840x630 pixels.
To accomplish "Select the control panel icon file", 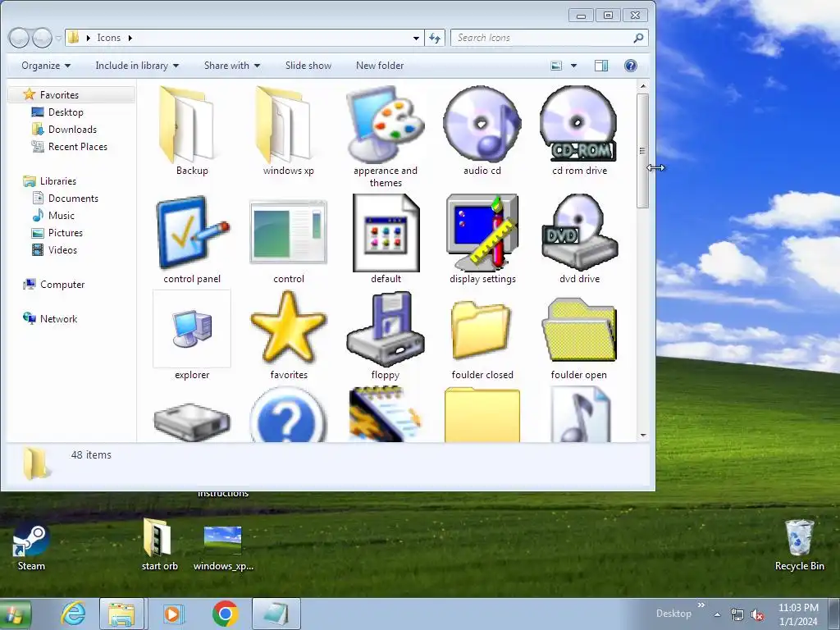I will pyautogui.click(x=192, y=240).
